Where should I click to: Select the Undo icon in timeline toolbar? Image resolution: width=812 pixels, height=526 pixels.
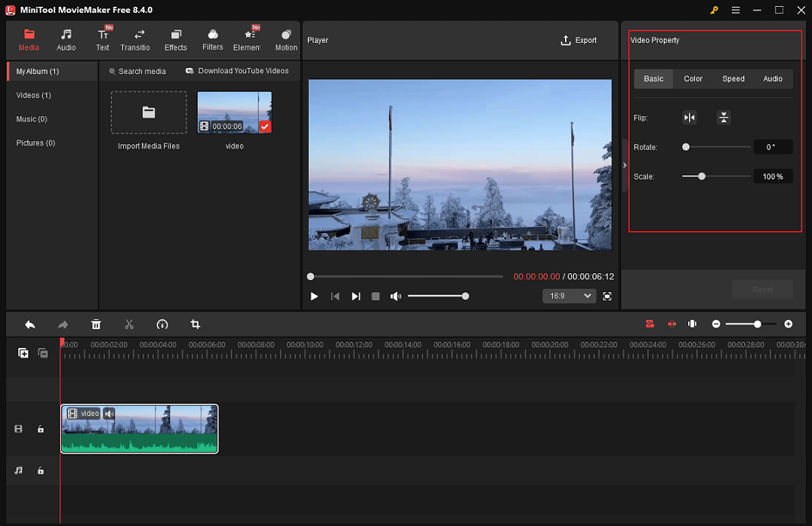pos(29,324)
